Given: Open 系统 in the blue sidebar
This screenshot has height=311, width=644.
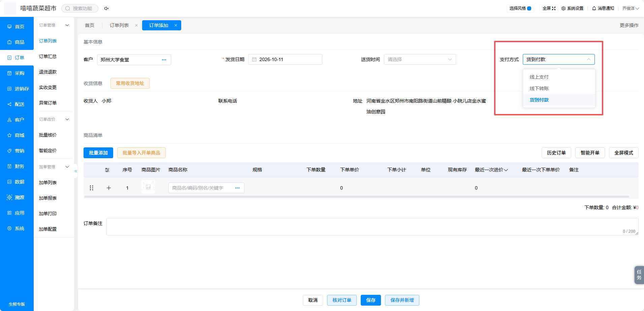Looking at the screenshot, I should (17, 228).
